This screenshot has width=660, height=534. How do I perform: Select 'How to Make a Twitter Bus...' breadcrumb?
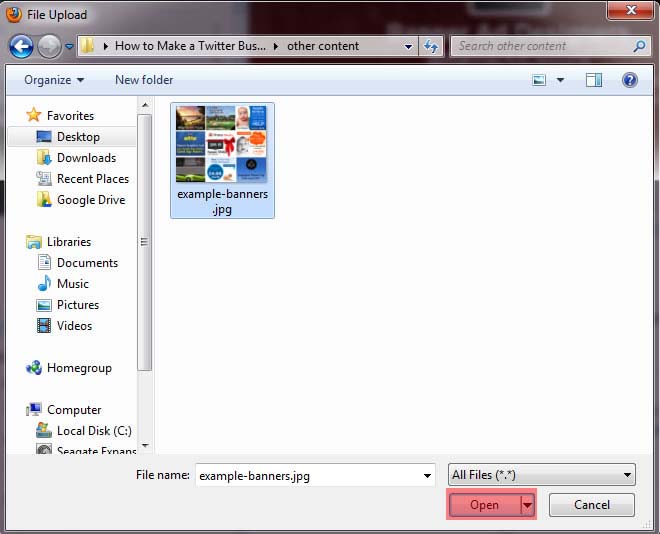tap(190, 46)
